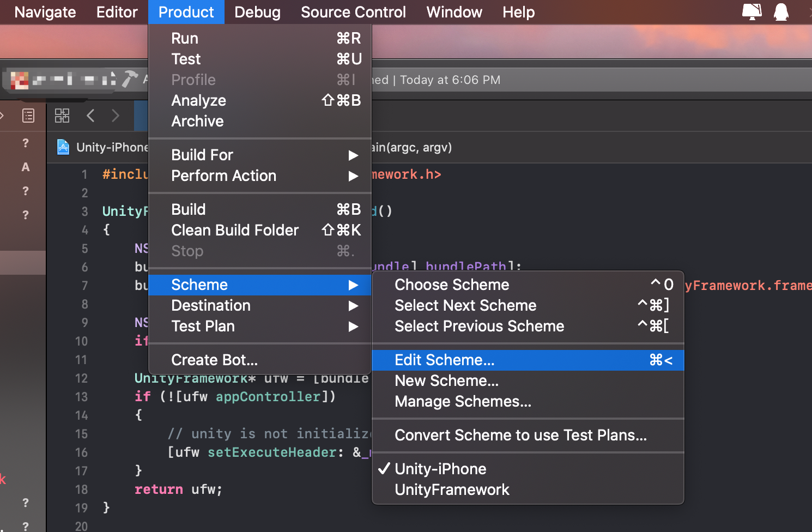The width and height of the screenshot is (812, 532).
Task: Open the Editor menu
Action: 117,12
